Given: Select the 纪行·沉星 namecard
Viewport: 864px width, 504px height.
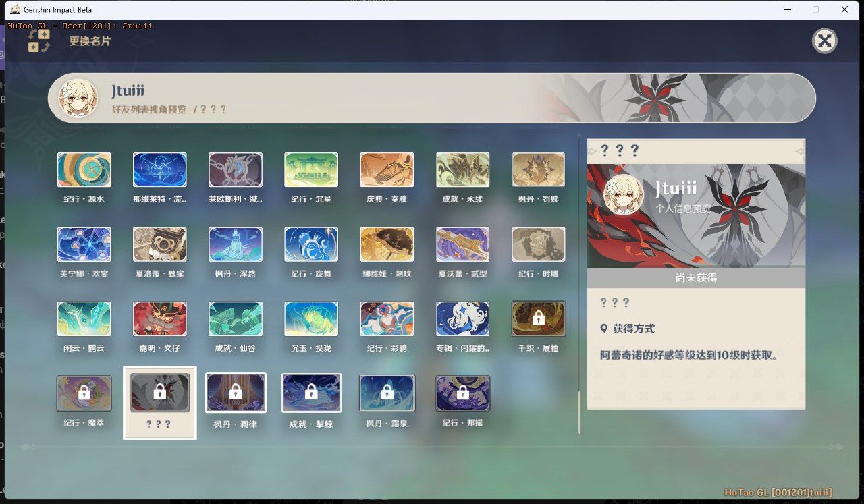Looking at the screenshot, I should point(311,169).
